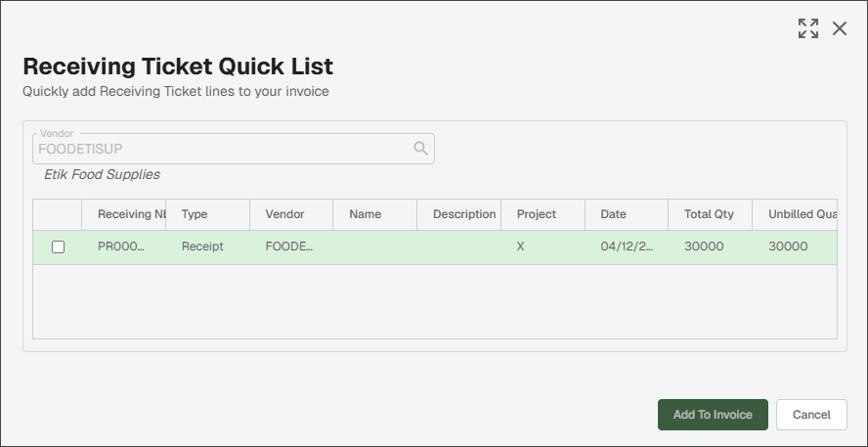Sort by the Date column header
The width and height of the screenshot is (868, 447).
pyautogui.click(x=627, y=214)
